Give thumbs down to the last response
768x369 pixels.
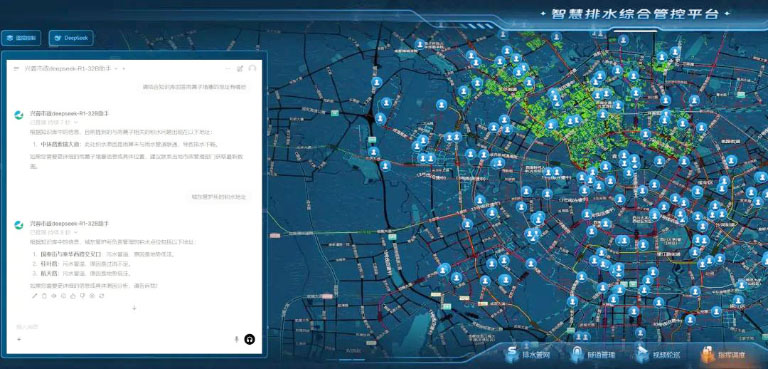point(82,295)
